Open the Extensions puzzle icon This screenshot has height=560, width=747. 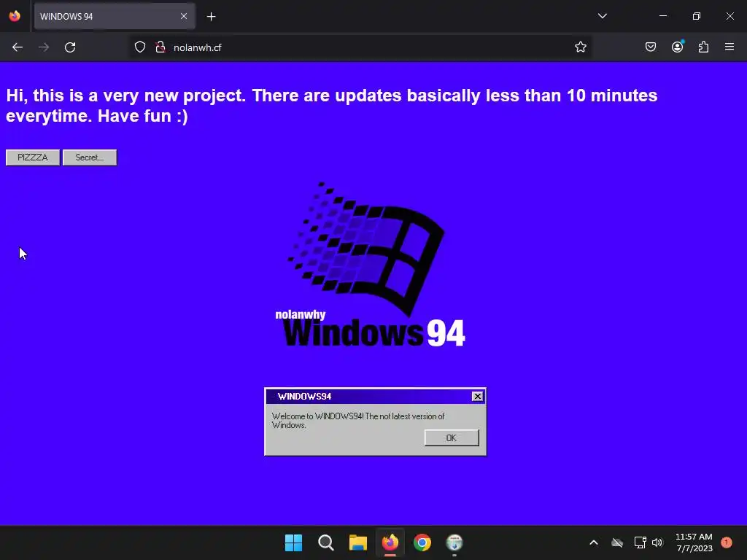703,47
